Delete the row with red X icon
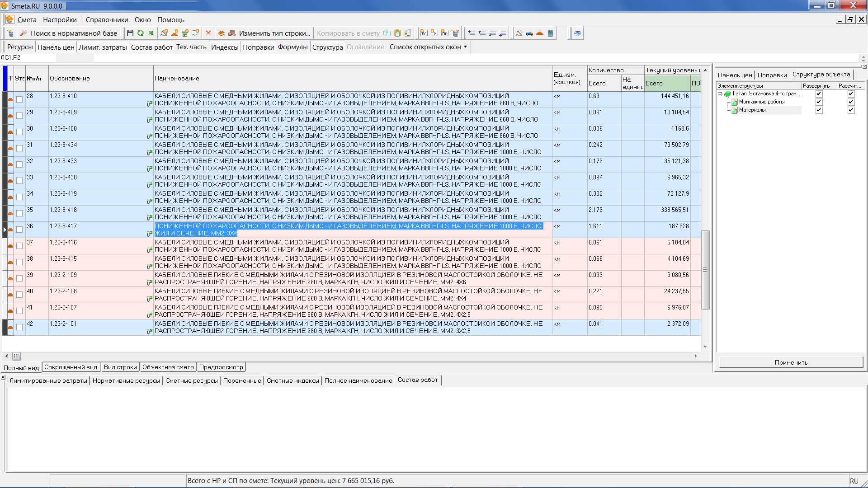The height and width of the screenshot is (488, 868). click(208, 33)
